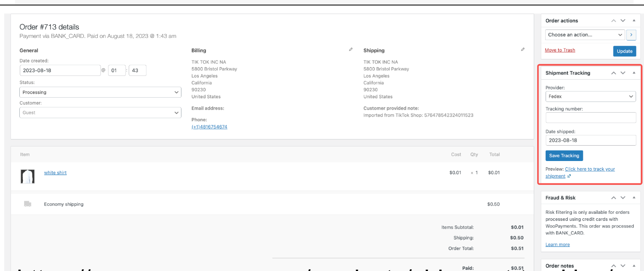This screenshot has width=644, height=271.
Task: Click the Move to Trash link
Action: coord(560,50)
